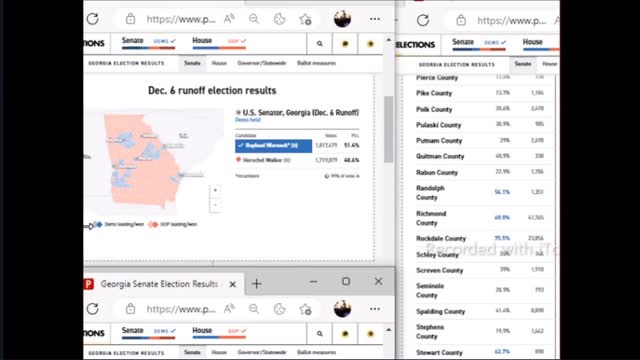Open profile avatar in bottom-left window

342,309
